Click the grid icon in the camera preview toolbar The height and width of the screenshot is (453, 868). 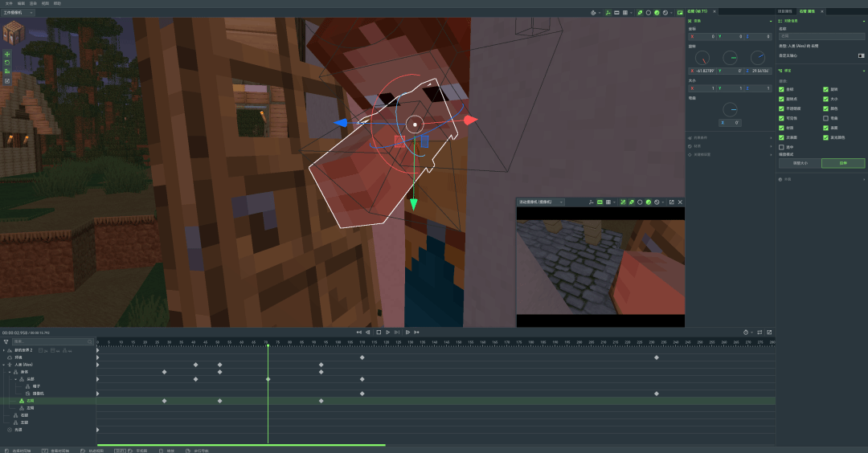click(608, 202)
